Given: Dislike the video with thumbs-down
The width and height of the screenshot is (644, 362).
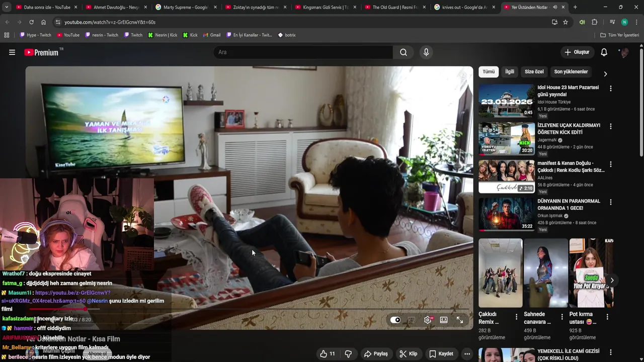Looking at the screenshot, I should (348, 354).
